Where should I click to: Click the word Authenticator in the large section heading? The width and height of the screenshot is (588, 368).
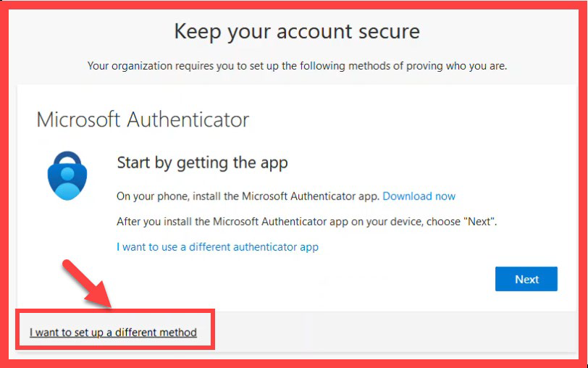point(188,120)
